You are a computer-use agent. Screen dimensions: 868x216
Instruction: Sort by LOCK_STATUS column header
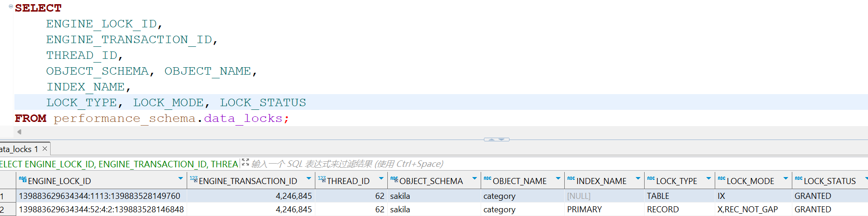[830, 181]
